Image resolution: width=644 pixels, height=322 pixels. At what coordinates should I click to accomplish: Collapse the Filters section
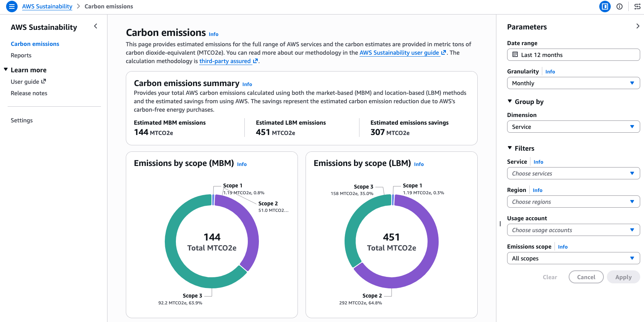coord(510,148)
